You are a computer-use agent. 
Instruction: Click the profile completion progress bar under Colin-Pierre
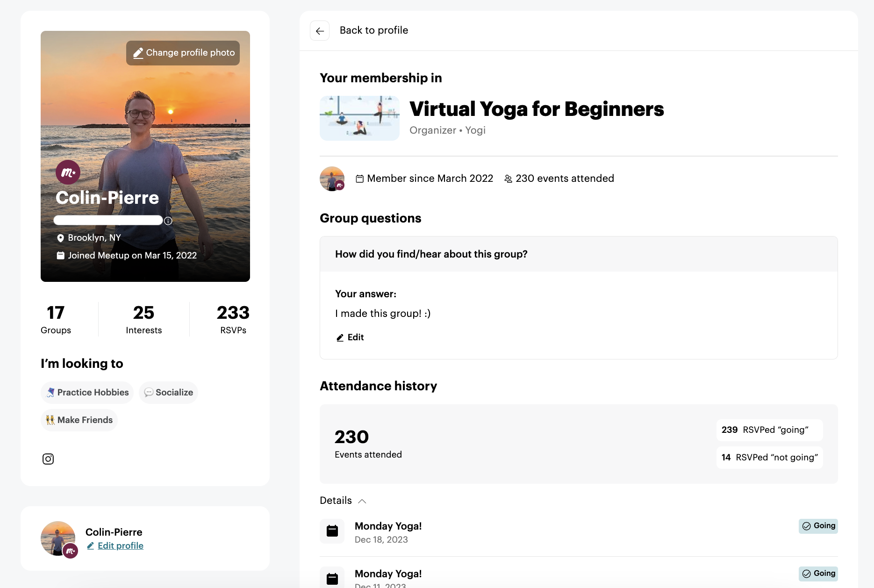click(x=107, y=220)
